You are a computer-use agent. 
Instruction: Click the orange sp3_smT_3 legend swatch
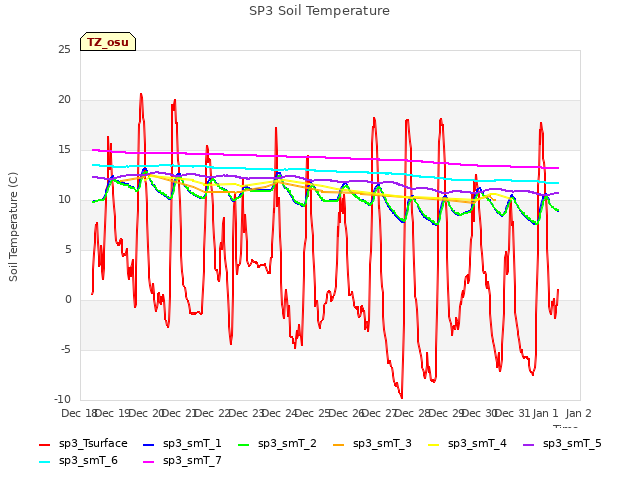pos(338,444)
